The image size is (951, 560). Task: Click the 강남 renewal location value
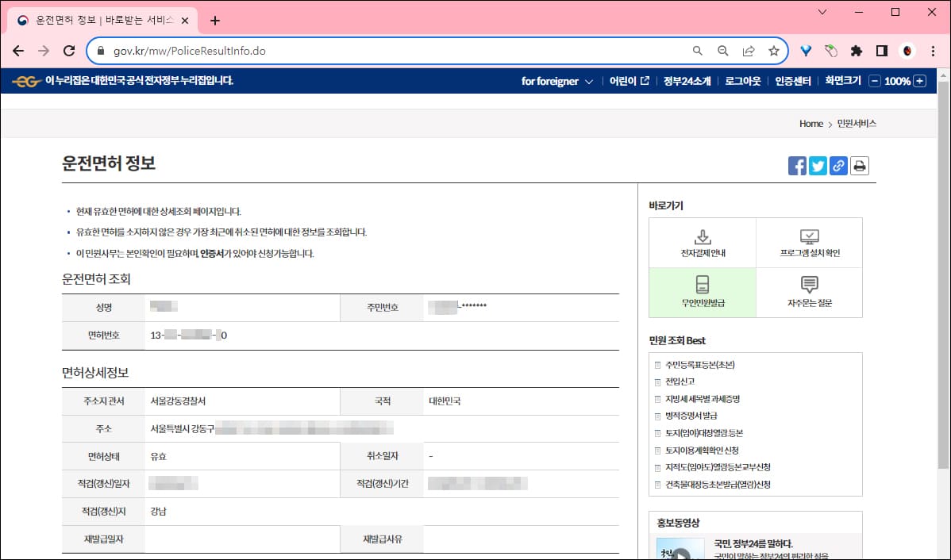coord(158,512)
